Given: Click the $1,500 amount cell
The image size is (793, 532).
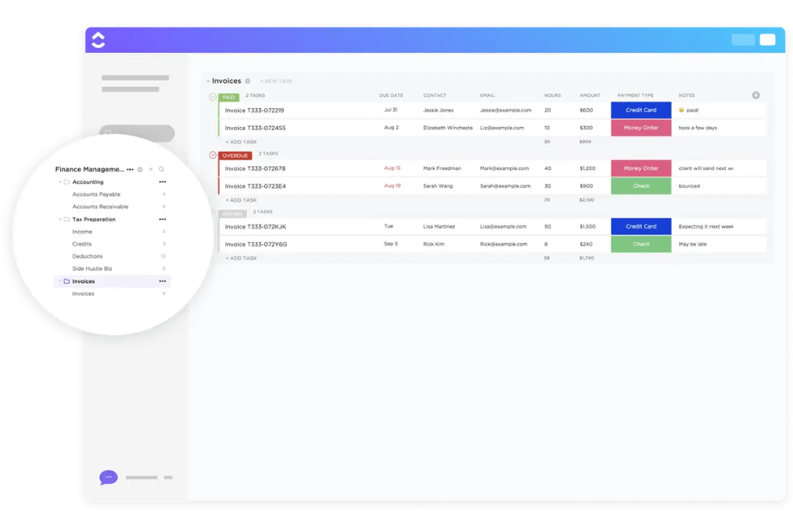Looking at the screenshot, I should pyautogui.click(x=588, y=226).
